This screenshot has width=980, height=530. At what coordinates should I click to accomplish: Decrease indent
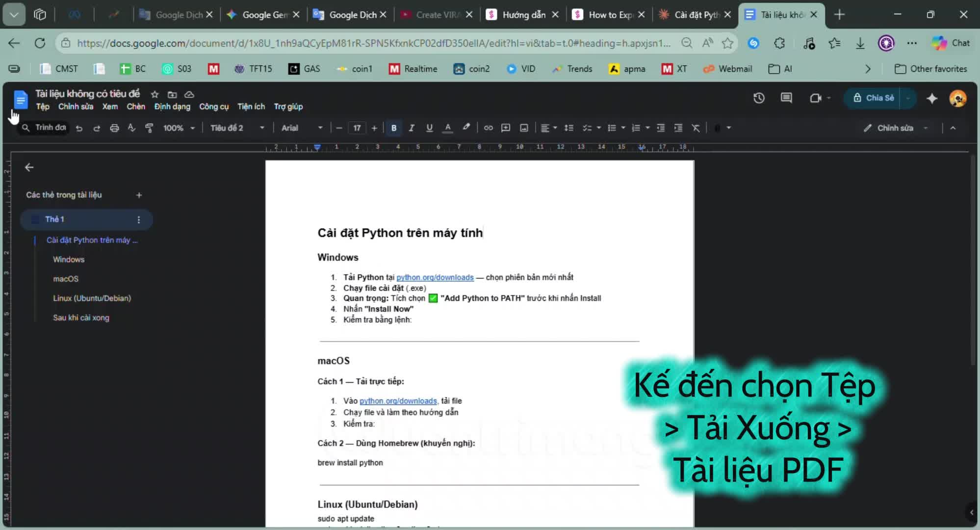(661, 128)
